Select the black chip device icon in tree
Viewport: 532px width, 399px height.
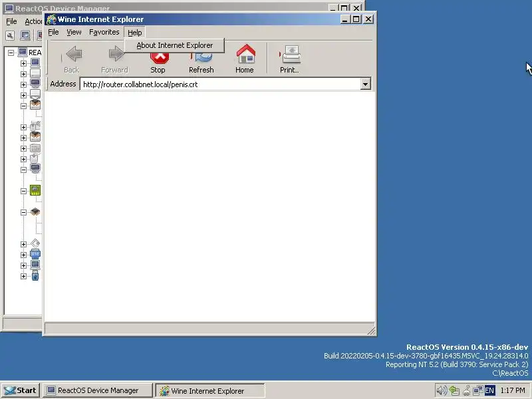35,212
